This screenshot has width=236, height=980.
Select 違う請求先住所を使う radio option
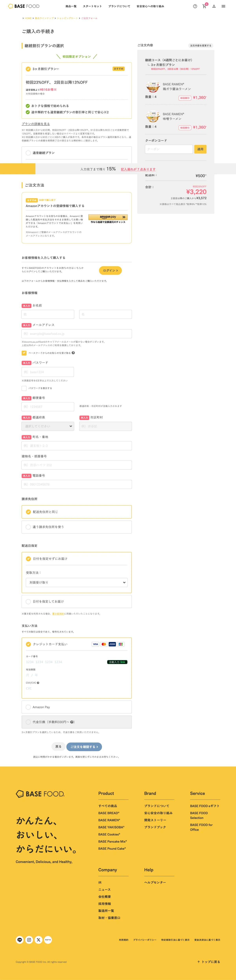pos(28,527)
